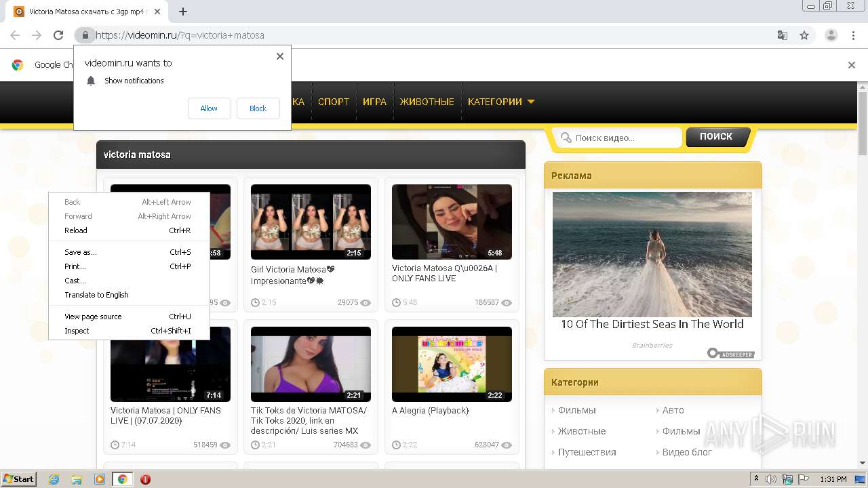Allow notifications from videomin.ru
868x488 pixels.
point(209,108)
